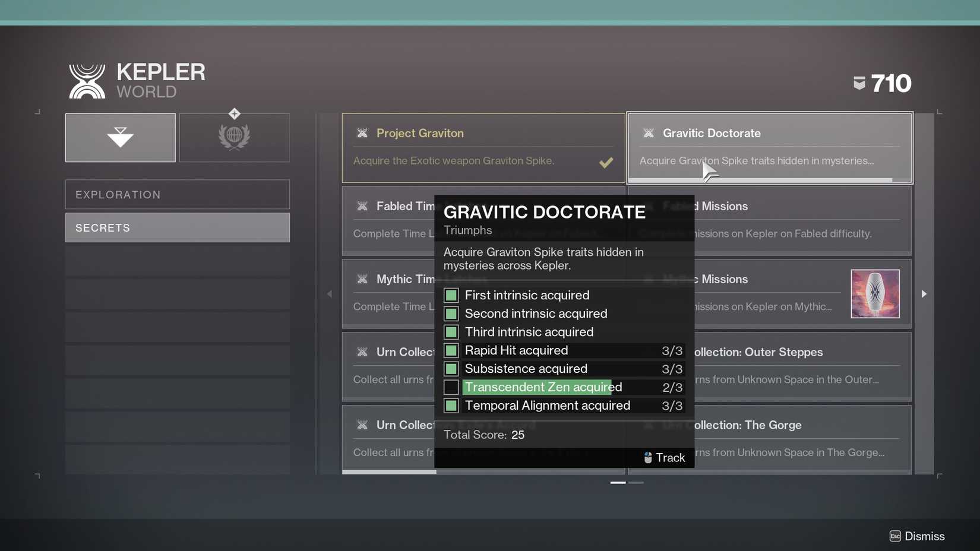
Task: Click the horizontal scrollbar below the triumph grid
Action: pyautogui.click(x=416, y=471)
